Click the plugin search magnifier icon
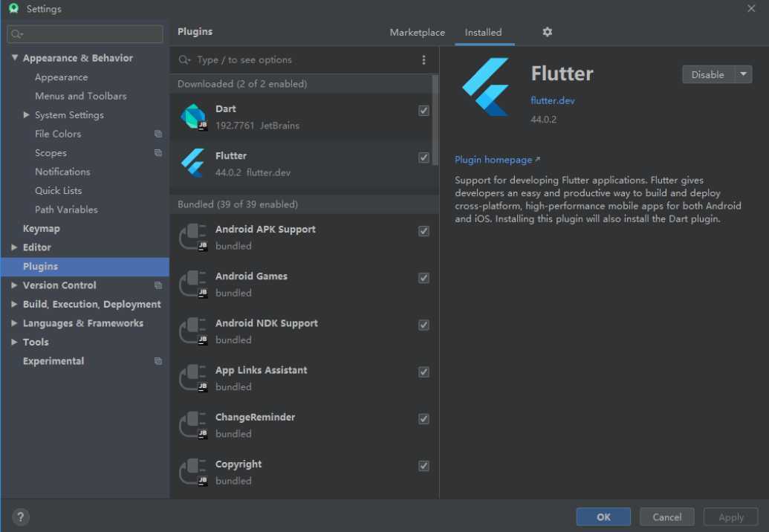Screen dimensions: 769x532 point(184,60)
